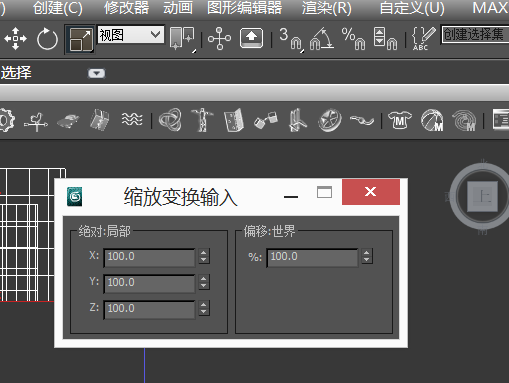Screen dimensions: 509x383
Task: Click the 缩放变换输入 dialog app icon
Action: [x=74, y=197]
